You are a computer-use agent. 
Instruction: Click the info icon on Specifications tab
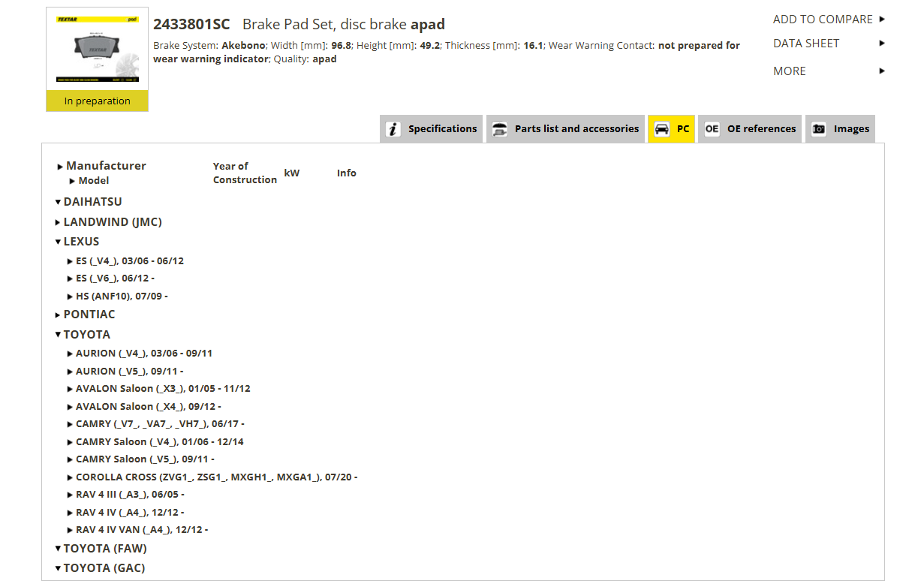coord(393,129)
